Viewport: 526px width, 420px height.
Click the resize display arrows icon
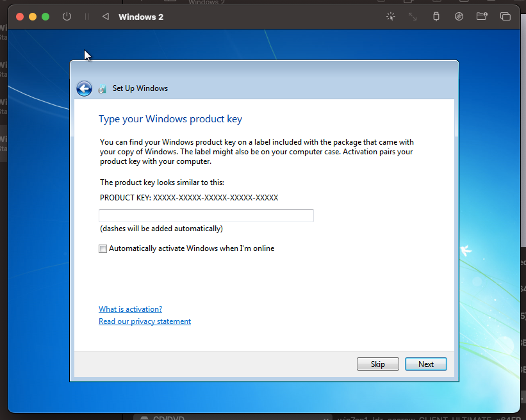[413, 17]
